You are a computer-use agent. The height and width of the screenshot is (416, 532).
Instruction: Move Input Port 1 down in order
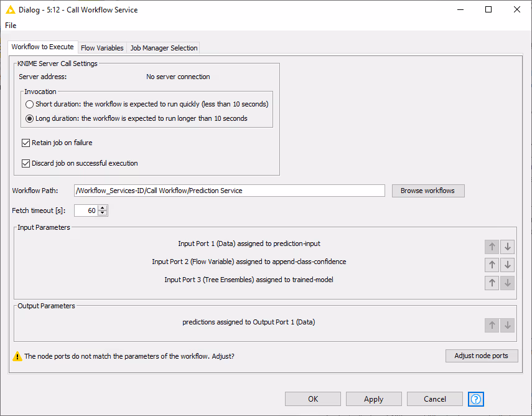508,247
